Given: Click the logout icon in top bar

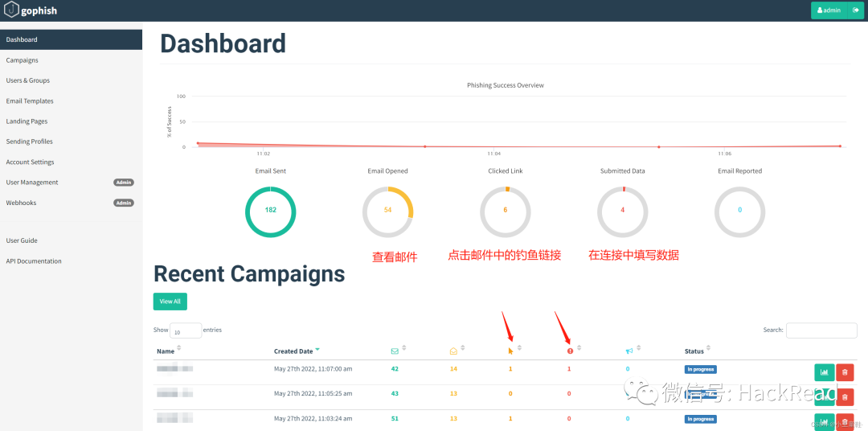Looking at the screenshot, I should click(854, 10).
